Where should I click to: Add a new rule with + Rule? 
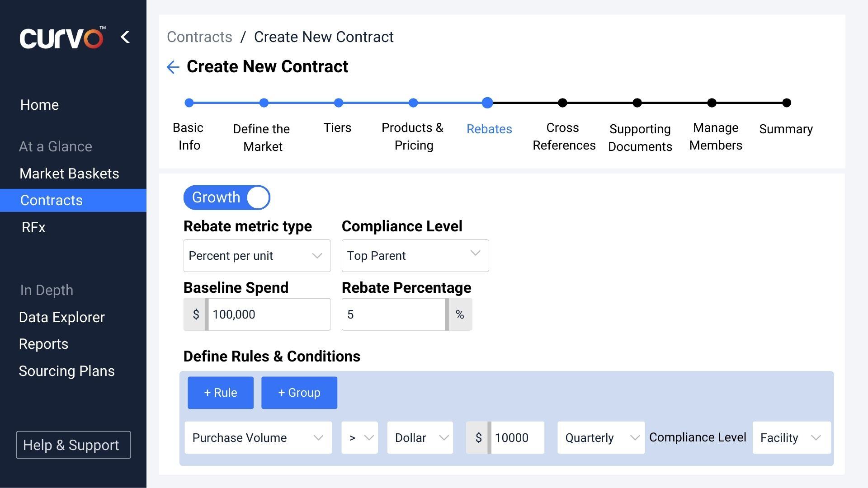pos(220,392)
